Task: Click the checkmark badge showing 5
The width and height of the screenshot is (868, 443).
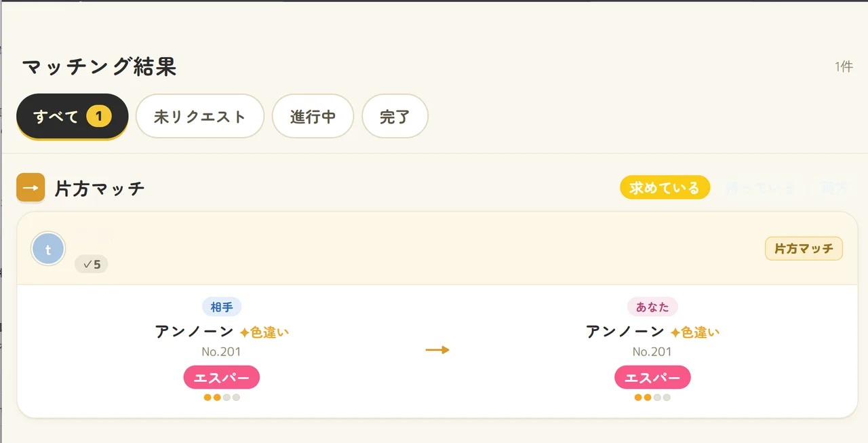Action: point(91,264)
